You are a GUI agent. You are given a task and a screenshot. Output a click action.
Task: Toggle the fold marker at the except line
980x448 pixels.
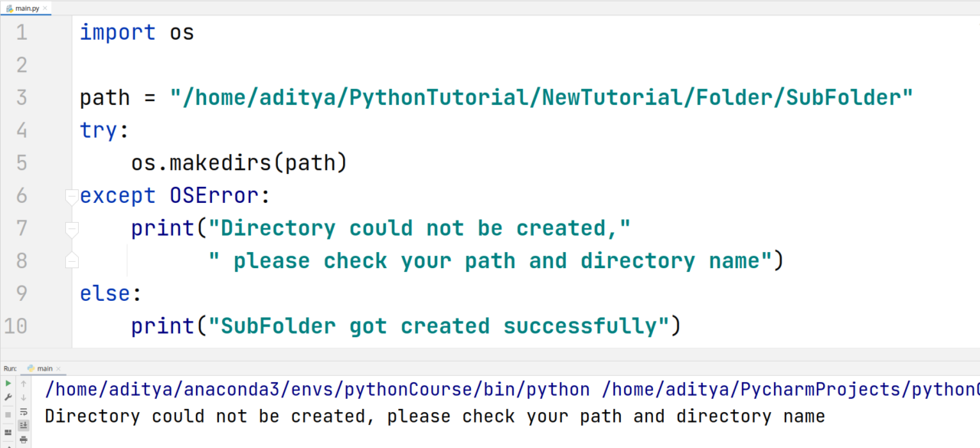[x=72, y=196]
